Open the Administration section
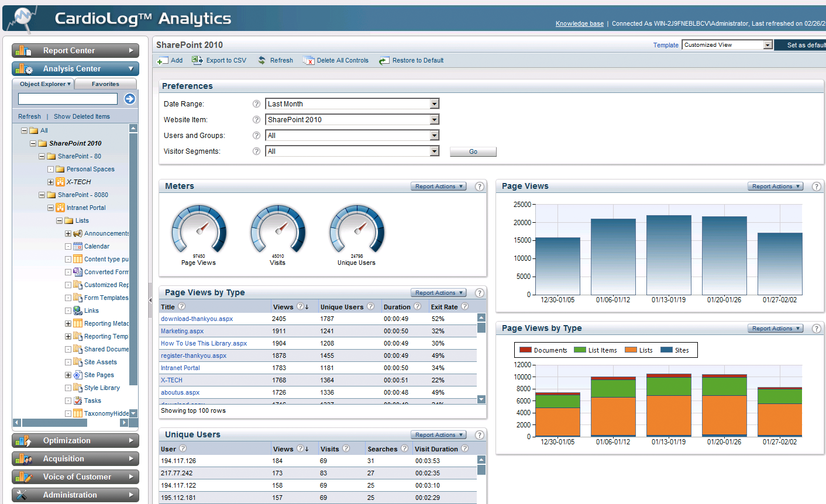The width and height of the screenshot is (826, 504). [x=75, y=495]
